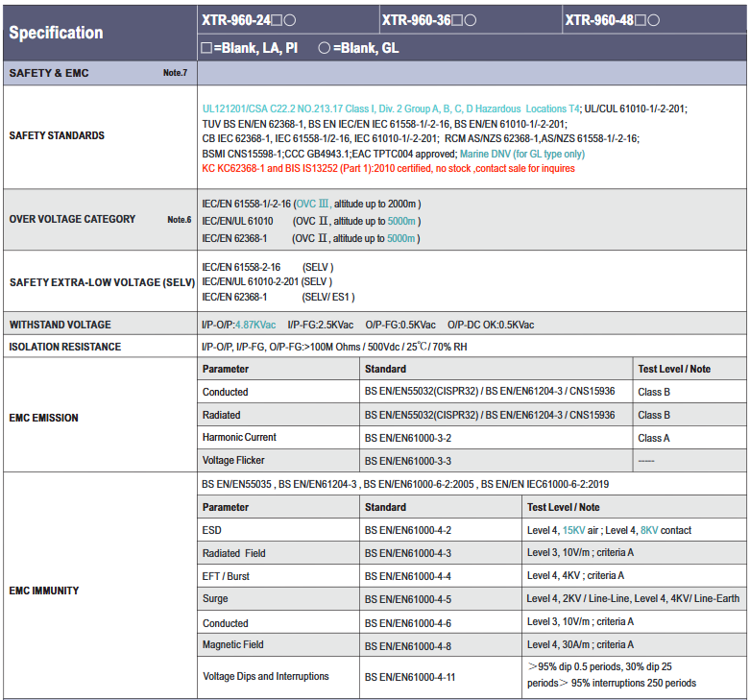The image size is (750, 700).
Task: Click the IEC/EN 61558-2-16 (SELV) line
Action: [267, 267]
